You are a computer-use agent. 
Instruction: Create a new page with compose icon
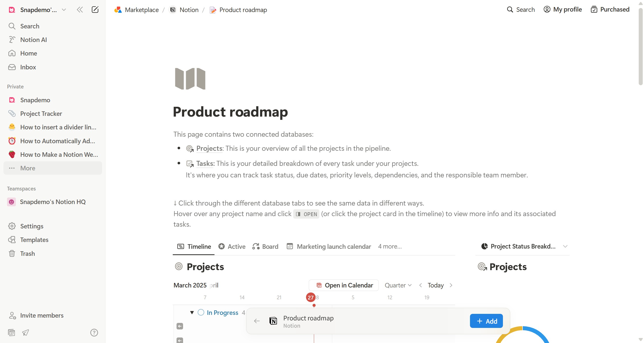coord(95,10)
